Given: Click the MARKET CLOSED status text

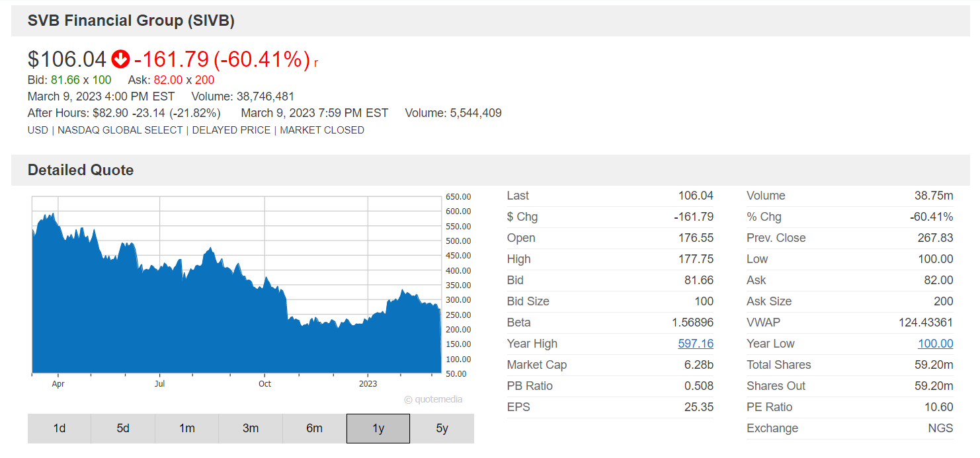Looking at the screenshot, I should click(322, 130).
